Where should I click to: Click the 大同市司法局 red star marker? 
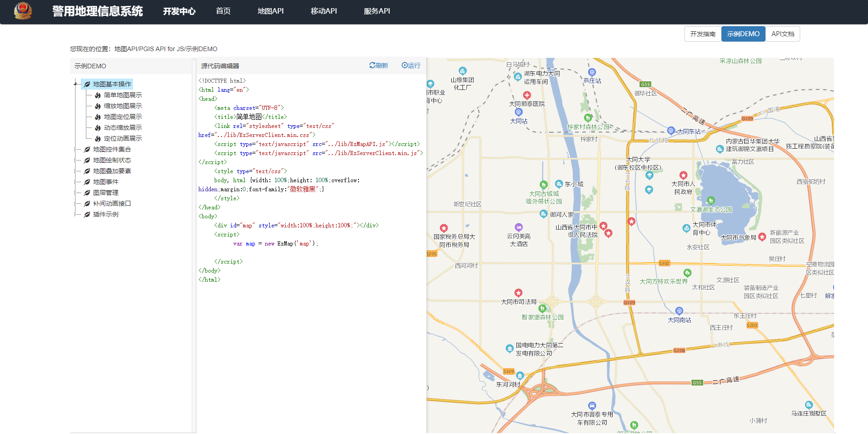[x=519, y=292]
